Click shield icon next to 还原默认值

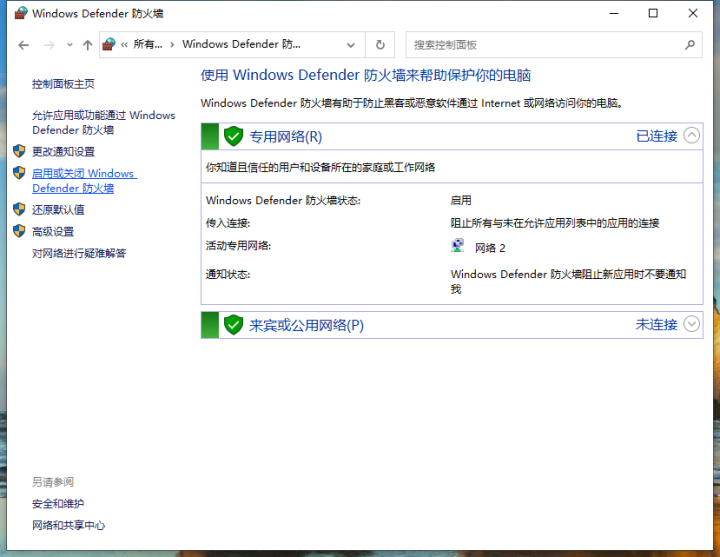coord(19,209)
